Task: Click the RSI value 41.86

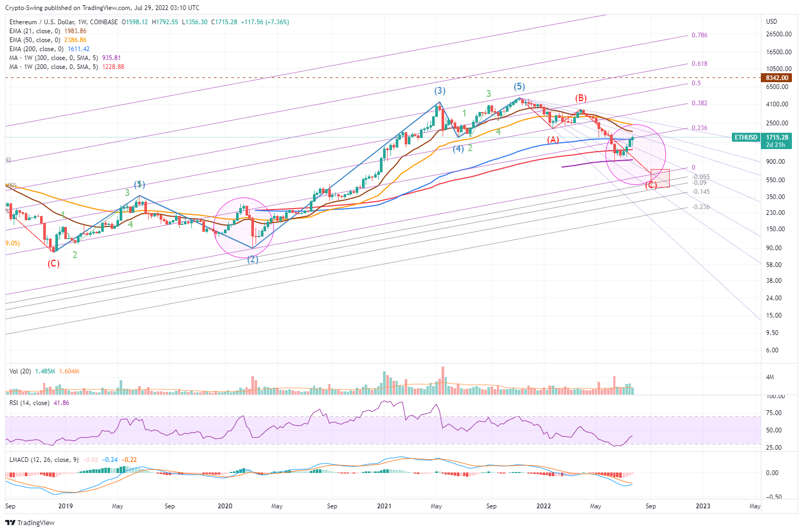Action: 62,403
